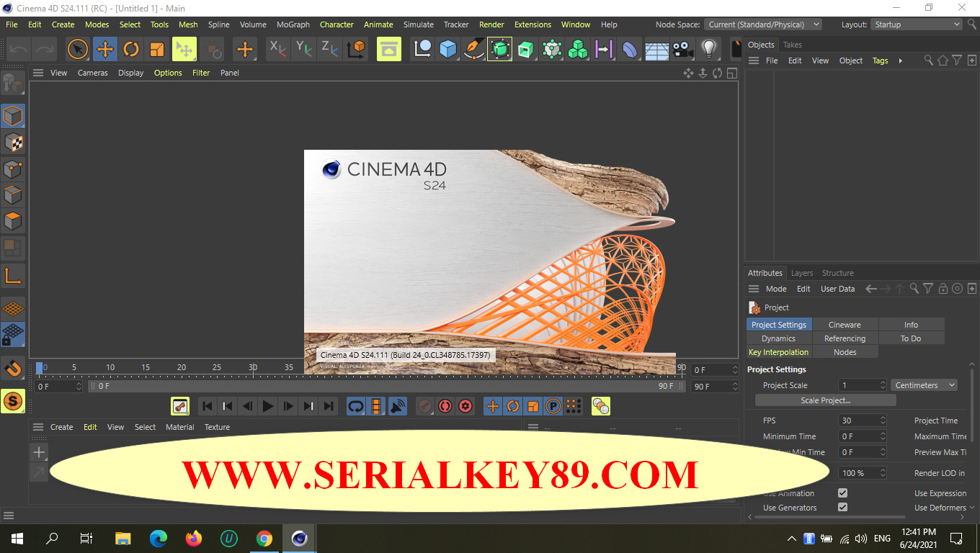Click the yellow S Solo icon
980x553 pixels.
click(13, 401)
